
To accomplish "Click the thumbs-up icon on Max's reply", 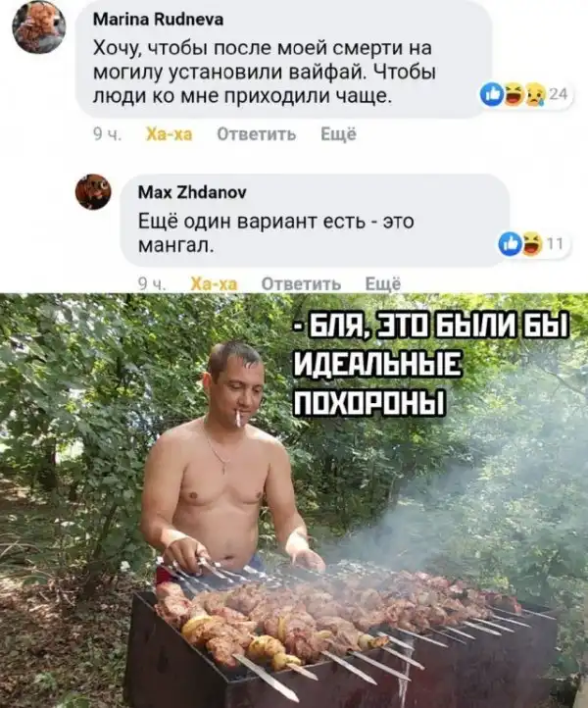I will (510, 244).
